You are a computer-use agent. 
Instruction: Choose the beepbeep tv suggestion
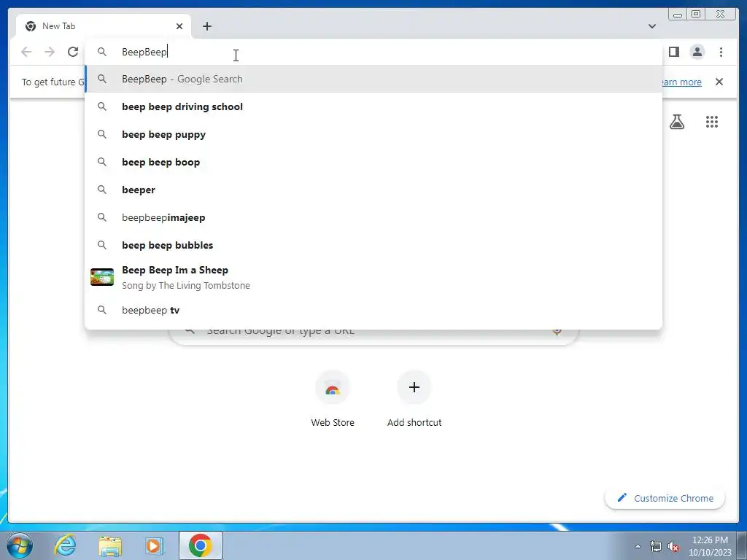(x=373, y=310)
